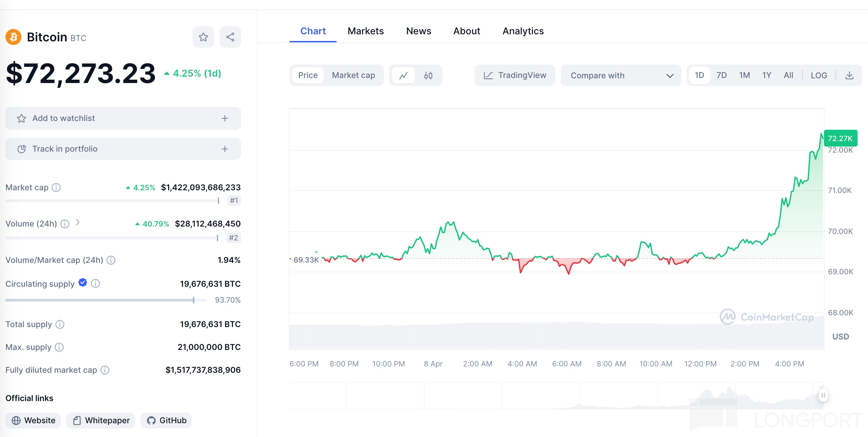Expand Volume (24h) details chevron

tap(78, 223)
